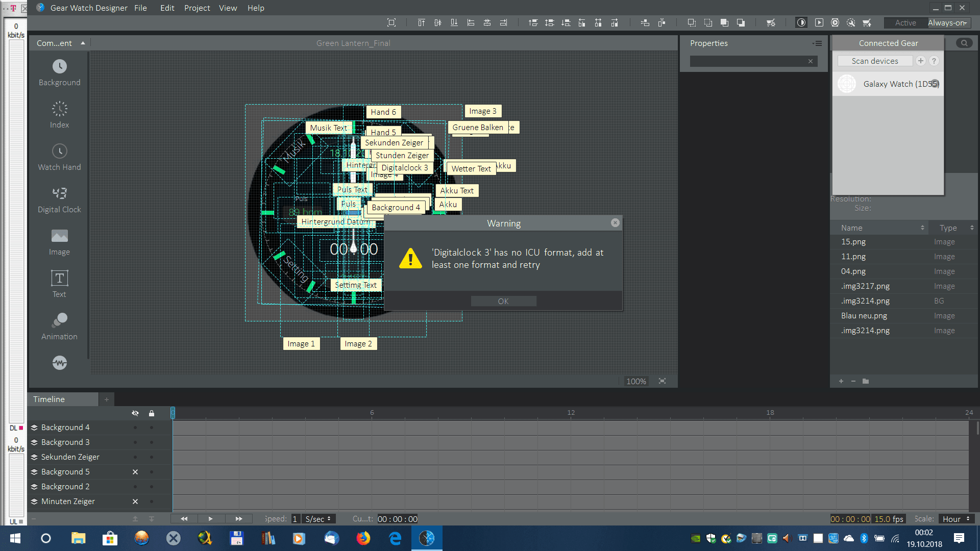Image resolution: width=980 pixels, height=551 pixels.
Task: Click the fit-to-screen icon beside 100%
Action: click(662, 381)
